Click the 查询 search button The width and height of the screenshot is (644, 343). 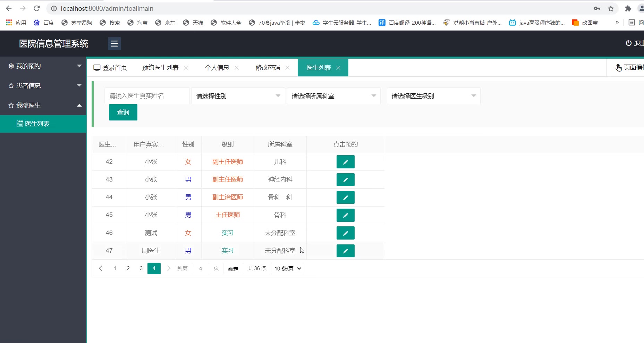(123, 112)
